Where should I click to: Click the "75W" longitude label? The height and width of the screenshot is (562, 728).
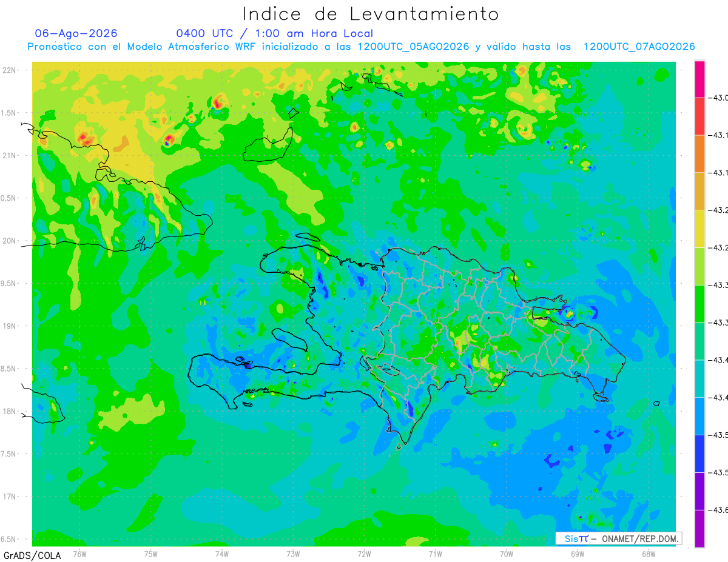pyautogui.click(x=151, y=554)
